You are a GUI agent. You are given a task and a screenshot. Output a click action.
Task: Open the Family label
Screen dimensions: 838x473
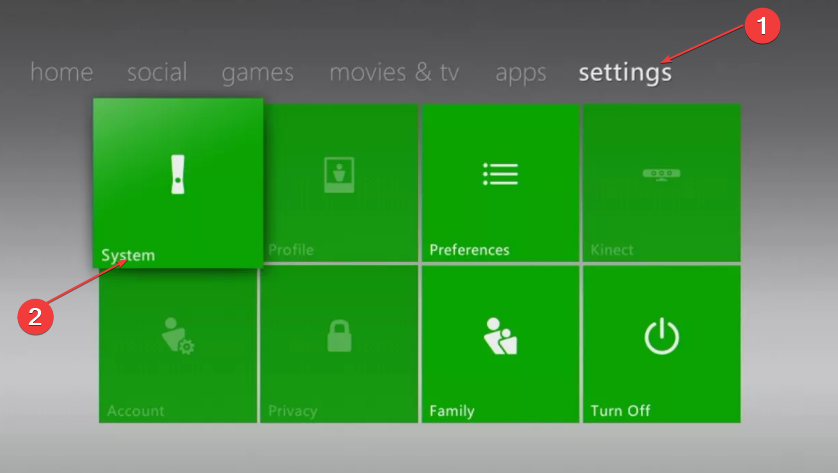[x=452, y=411]
